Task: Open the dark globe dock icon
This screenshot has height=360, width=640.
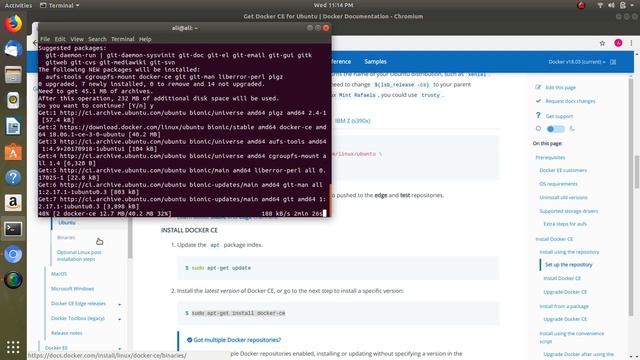Action: pos(13,280)
